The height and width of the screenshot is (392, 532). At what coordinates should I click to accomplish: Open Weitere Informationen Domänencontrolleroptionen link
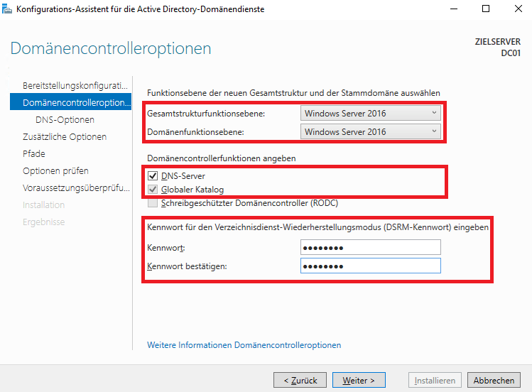[x=244, y=345]
